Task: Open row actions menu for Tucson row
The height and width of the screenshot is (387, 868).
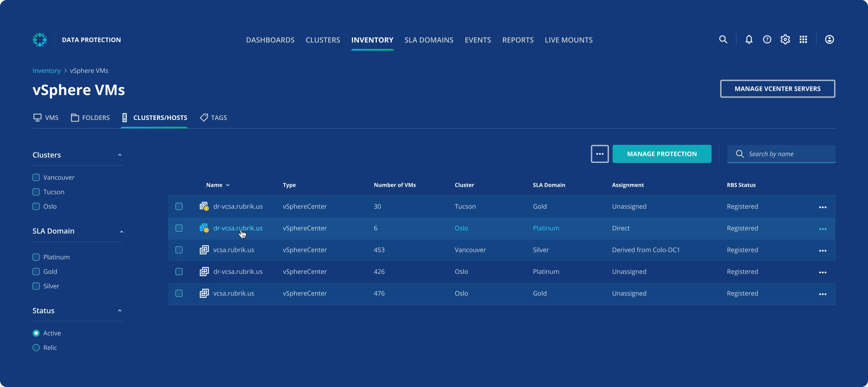Action: point(823,207)
